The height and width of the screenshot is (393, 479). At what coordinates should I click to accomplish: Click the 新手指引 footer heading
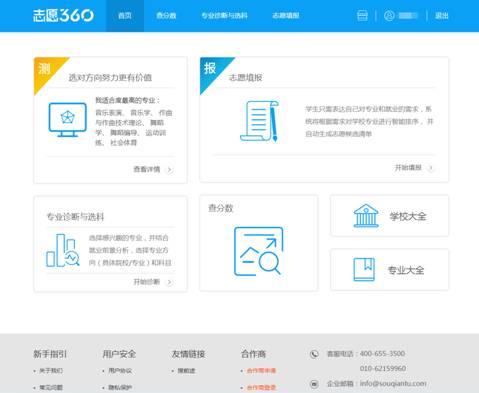(x=50, y=354)
